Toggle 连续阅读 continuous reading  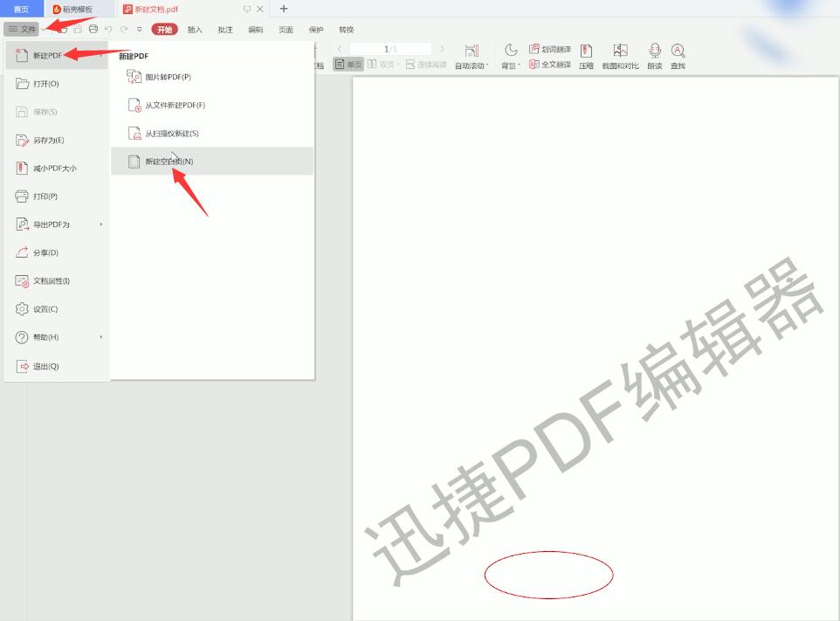coord(426,65)
